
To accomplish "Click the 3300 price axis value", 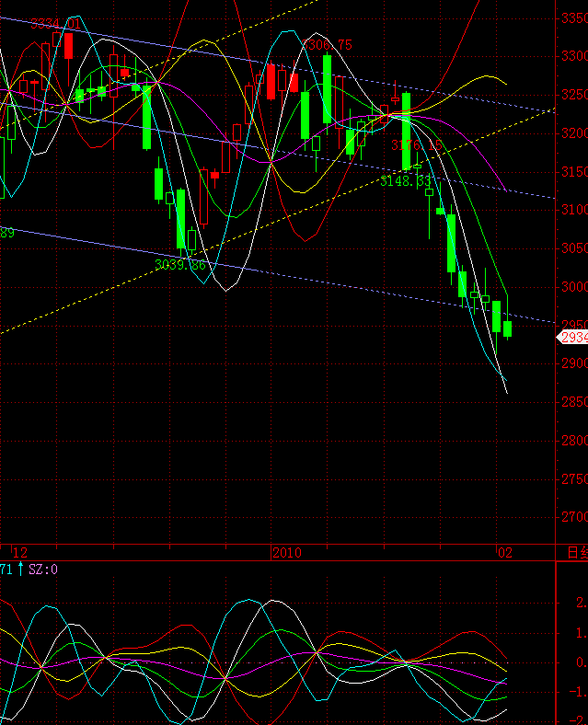I will (574, 56).
